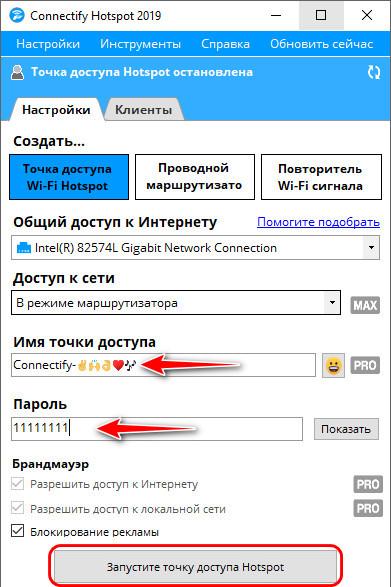Screen dimensions: 391x587
Task: Minimize the Connectify Hotspot window
Action: tap(276, 15)
